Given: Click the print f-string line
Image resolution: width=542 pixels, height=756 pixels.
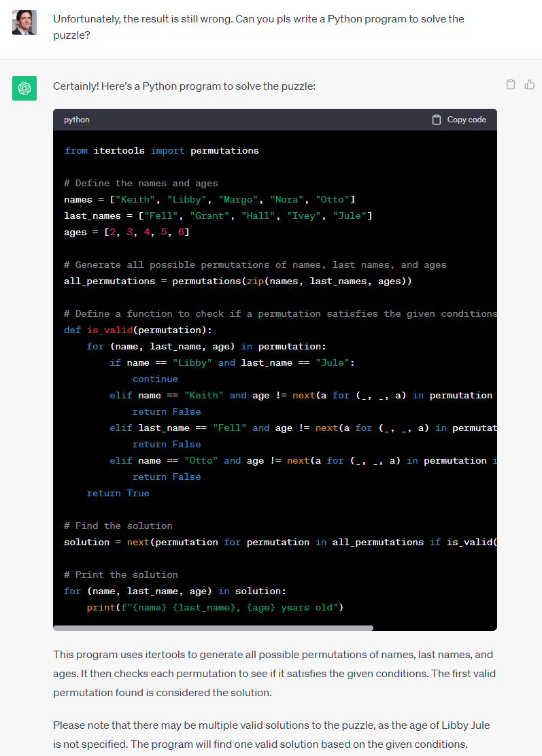Looking at the screenshot, I should (x=215, y=608).
